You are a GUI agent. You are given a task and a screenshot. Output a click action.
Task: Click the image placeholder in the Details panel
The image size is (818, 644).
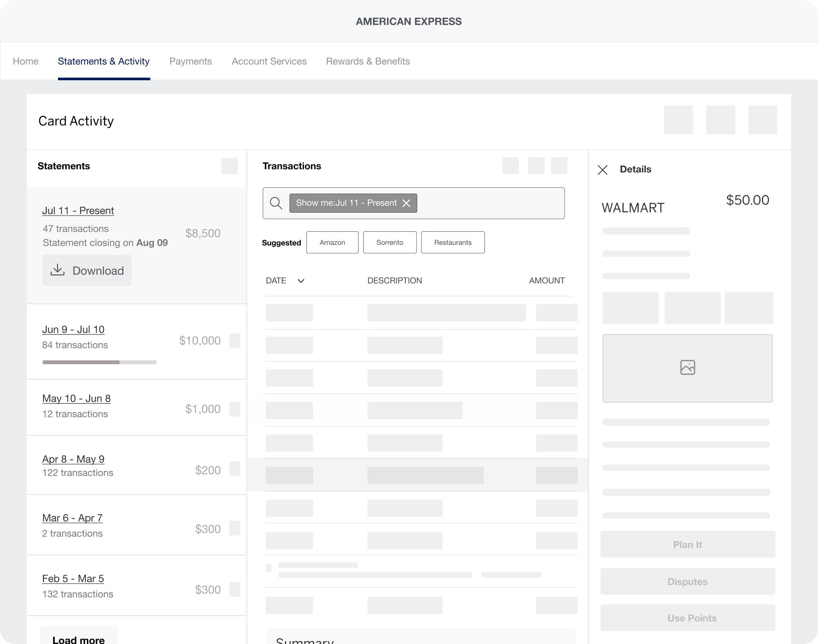tap(687, 368)
